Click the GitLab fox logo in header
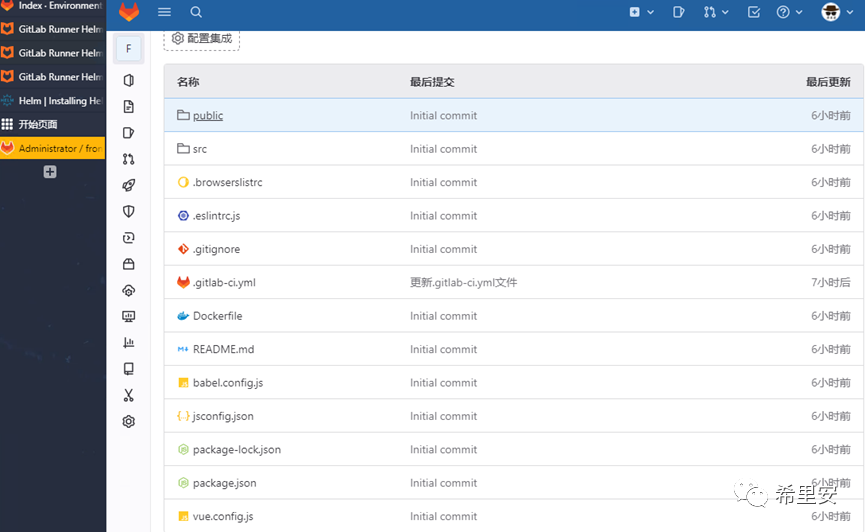865x532 pixels. 129,12
